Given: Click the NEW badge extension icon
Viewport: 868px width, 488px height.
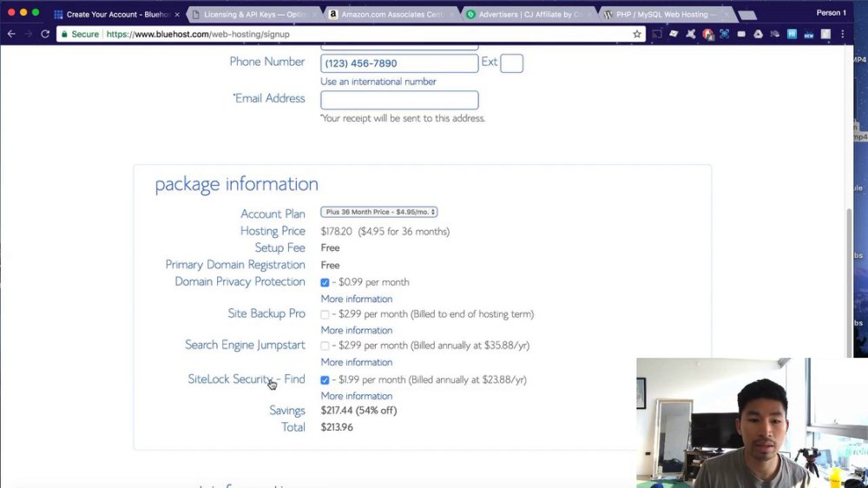Looking at the screenshot, I should coord(809,35).
